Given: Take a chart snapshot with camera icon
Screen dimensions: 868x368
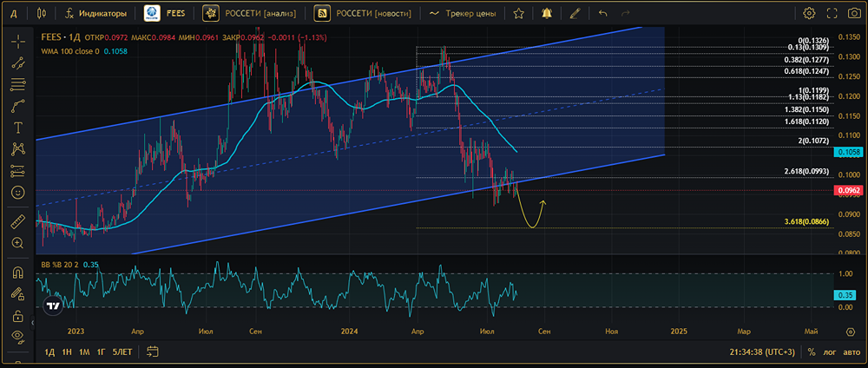Looking at the screenshot, I should pos(854,13).
